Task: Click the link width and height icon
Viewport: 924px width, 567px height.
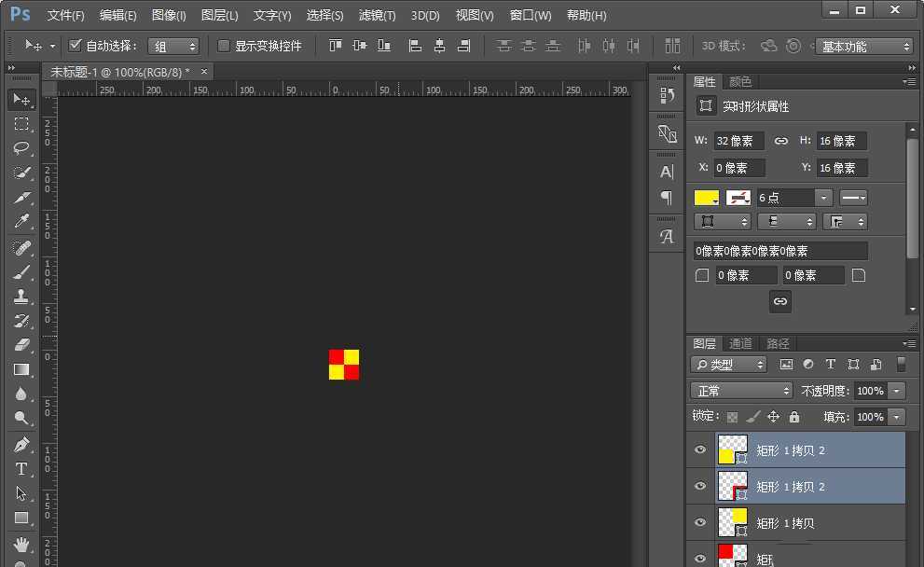Action: pos(781,141)
